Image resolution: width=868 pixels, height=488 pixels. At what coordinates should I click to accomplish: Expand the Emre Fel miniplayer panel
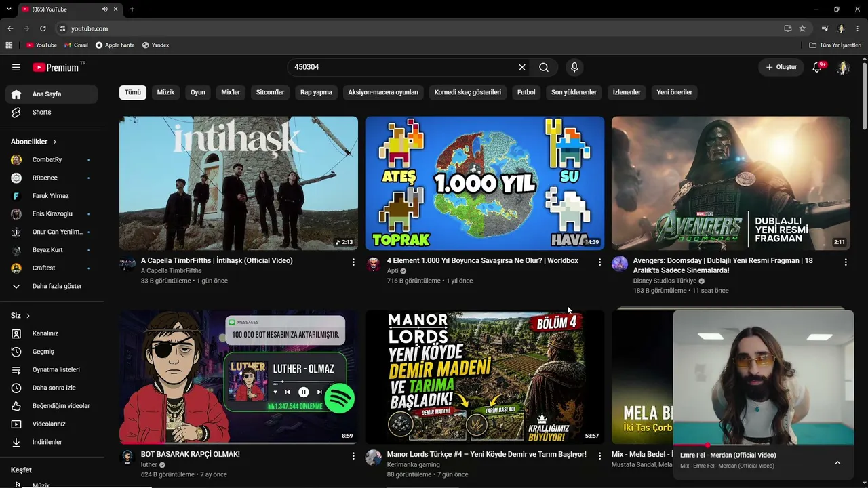(x=837, y=462)
